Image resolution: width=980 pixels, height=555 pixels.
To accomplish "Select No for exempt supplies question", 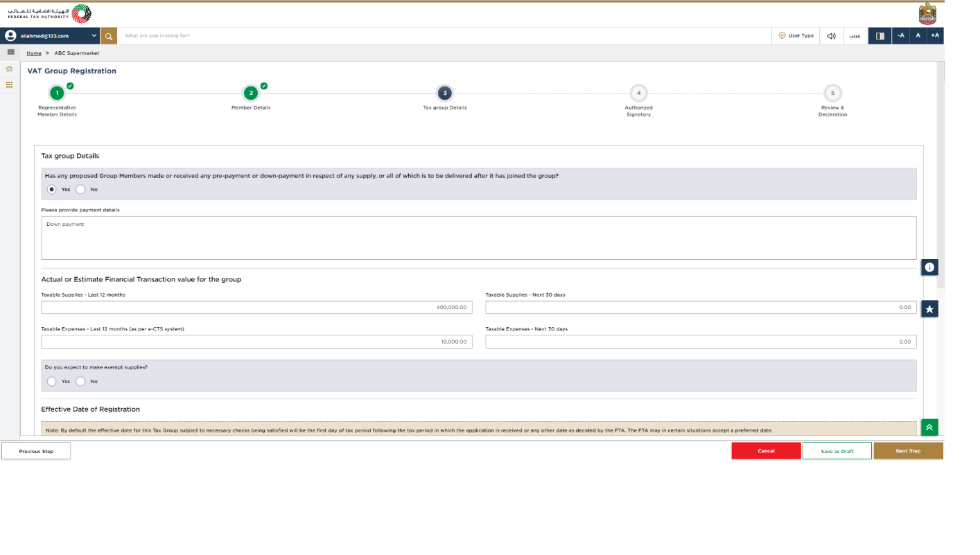I will (x=80, y=381).
